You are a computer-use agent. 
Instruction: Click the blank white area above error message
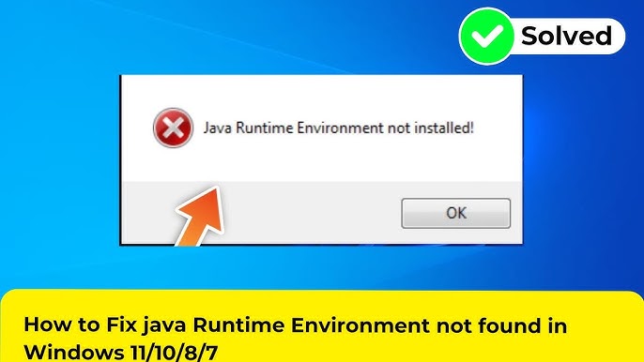pyautogui.click(x=321, y=92)
